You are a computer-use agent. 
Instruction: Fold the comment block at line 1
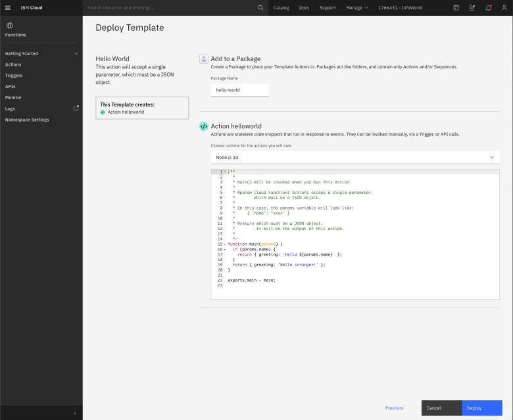pyautogui.click(x=225, y=172)
